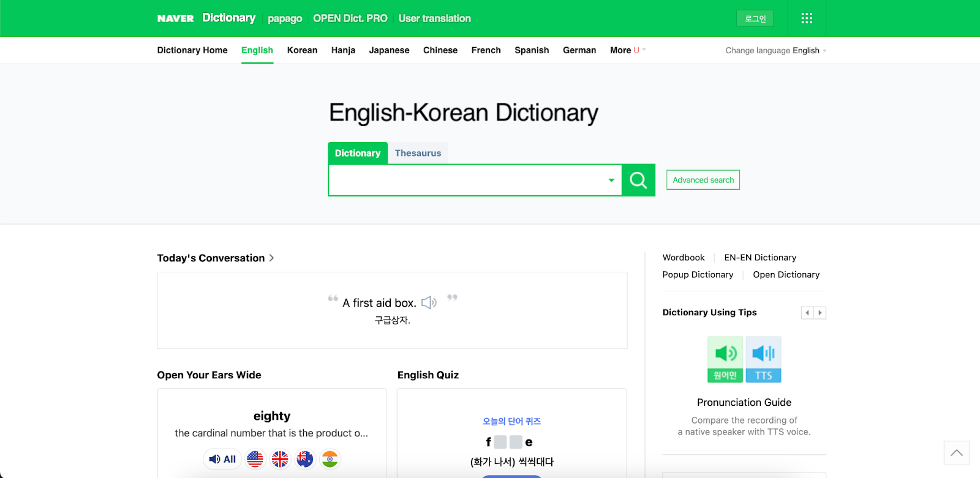The height and width of the screenshot is (478, 980).
Task: Play All pronunciations for eighty
Action: (222, 459)
